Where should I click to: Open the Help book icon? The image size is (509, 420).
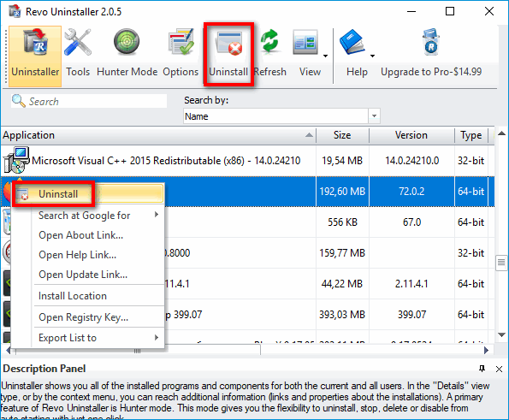352,42
